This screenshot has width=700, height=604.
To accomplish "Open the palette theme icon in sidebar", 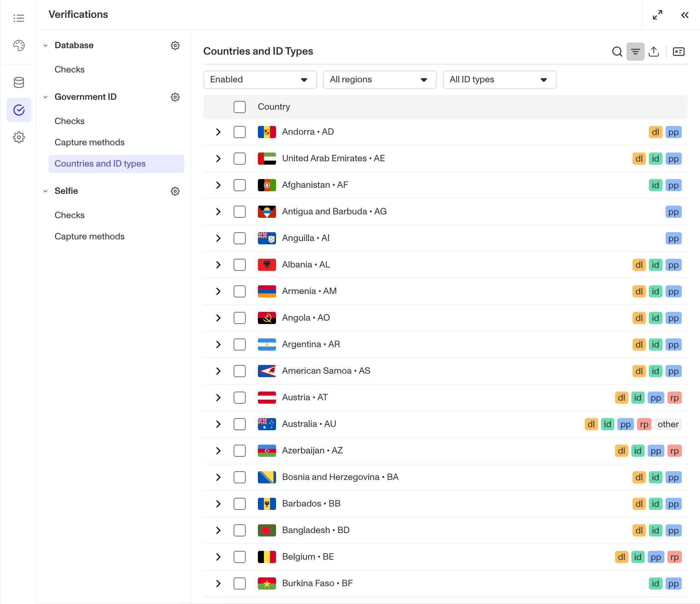I will click(x=19, y=46).
